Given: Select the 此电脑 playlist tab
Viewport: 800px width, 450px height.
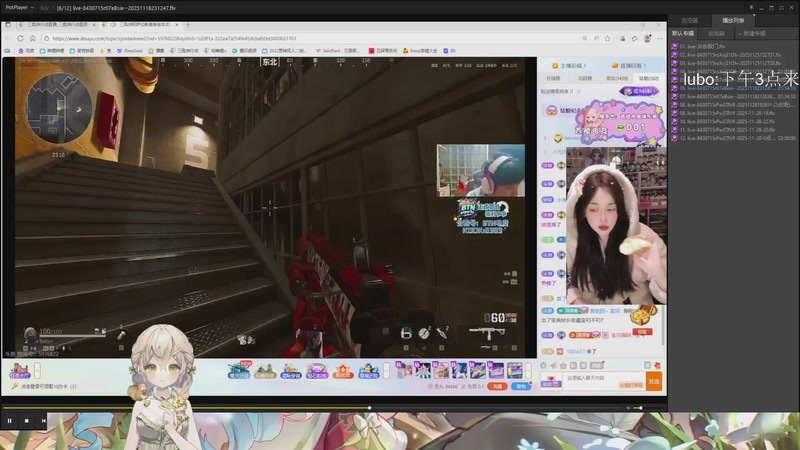Looking at the screenshot, I should [x=716, y=33].
